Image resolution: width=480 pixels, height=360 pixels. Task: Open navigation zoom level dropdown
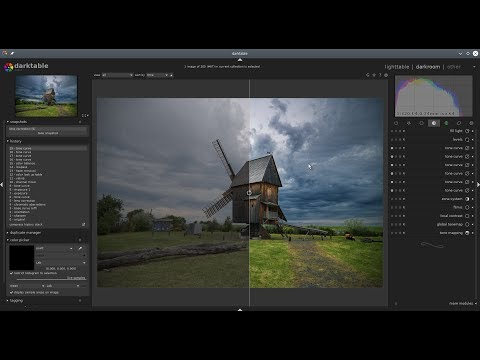tap(85, 115)
